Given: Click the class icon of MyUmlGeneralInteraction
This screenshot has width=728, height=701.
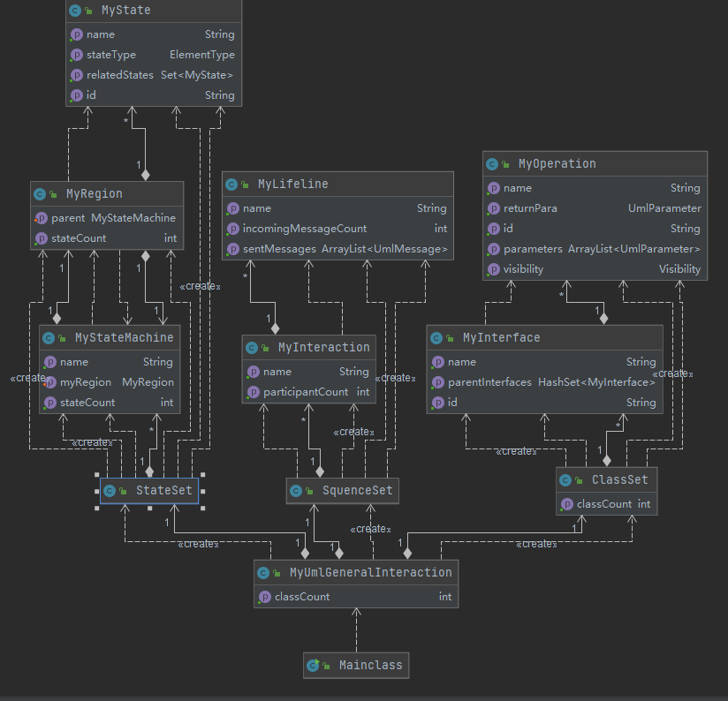Looking at the screenshot, I should click(263, 573).
